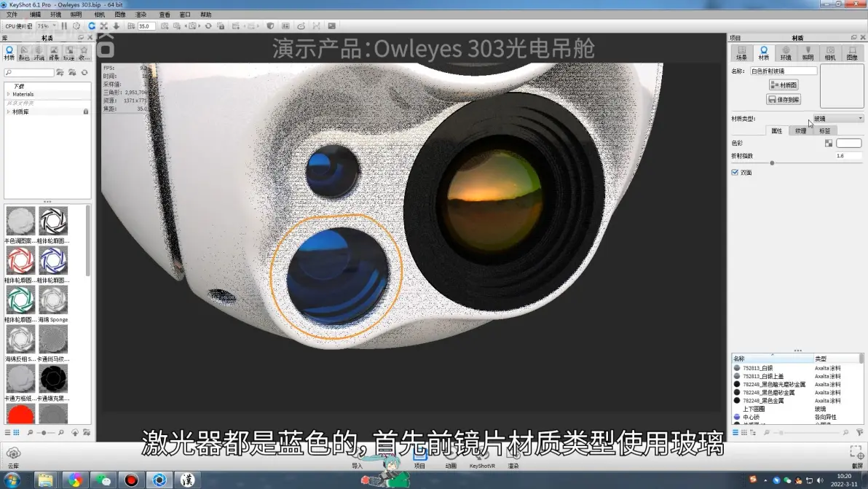Click the color texture checker icon beside 色彩
Image resolution: width=868 pixels, height=489 pixels.
[829, 143]
